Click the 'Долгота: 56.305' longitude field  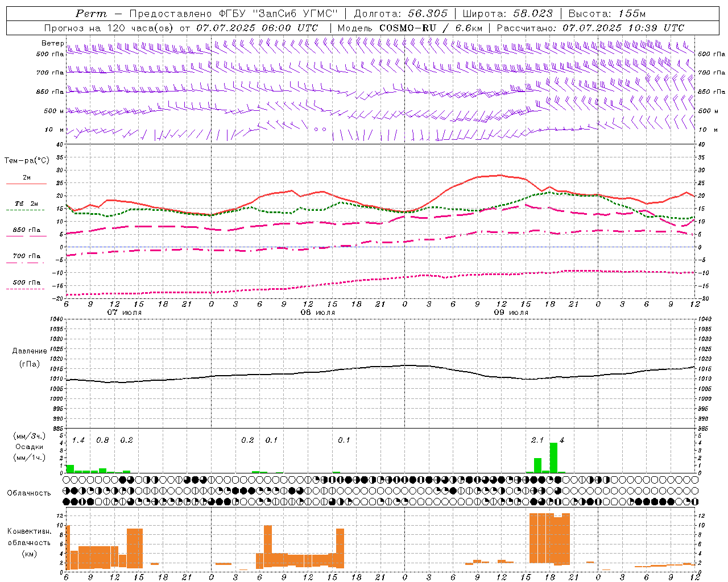(401, 14)
